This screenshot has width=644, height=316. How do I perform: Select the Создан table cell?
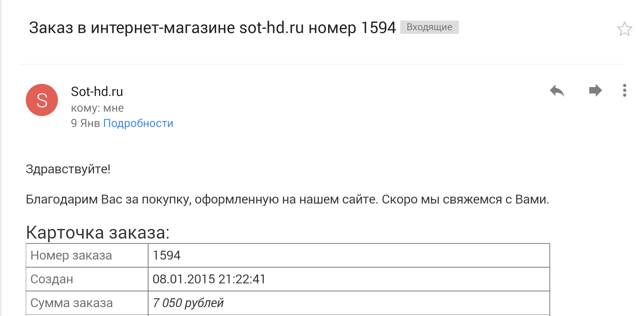tap(87, 279)
